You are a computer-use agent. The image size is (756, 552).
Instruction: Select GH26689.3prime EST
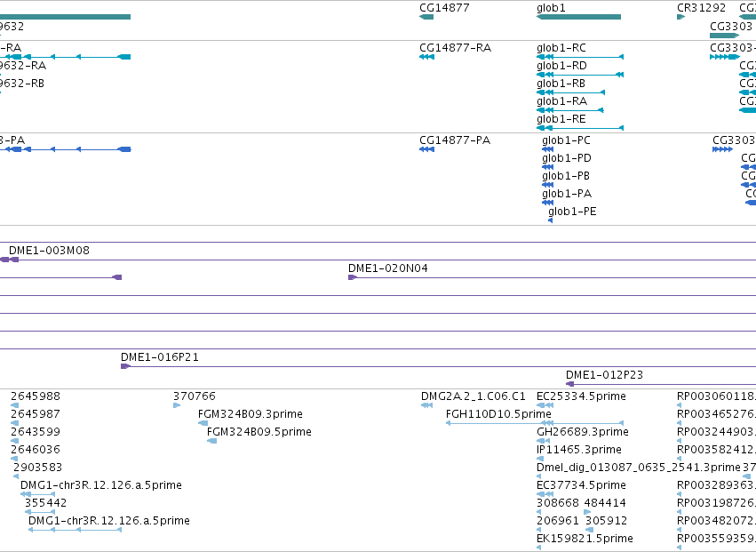(x=583, y=432)
